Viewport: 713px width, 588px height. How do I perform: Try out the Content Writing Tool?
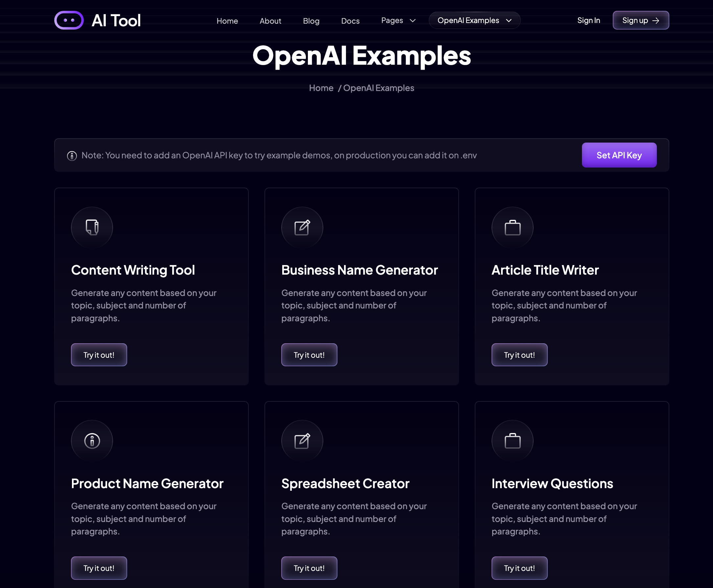(99, 355)
